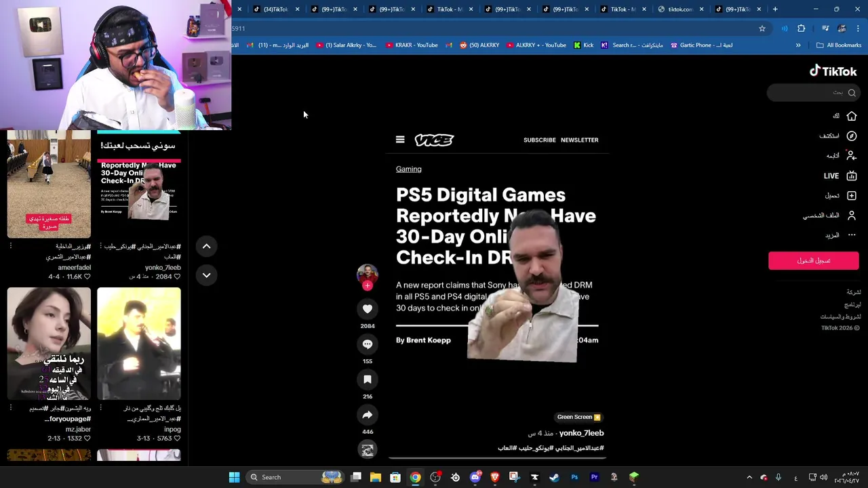Open the VICE video thumbnail in the left grid
This screenshot has width=868, height=488.
click(x=139, y=184)
